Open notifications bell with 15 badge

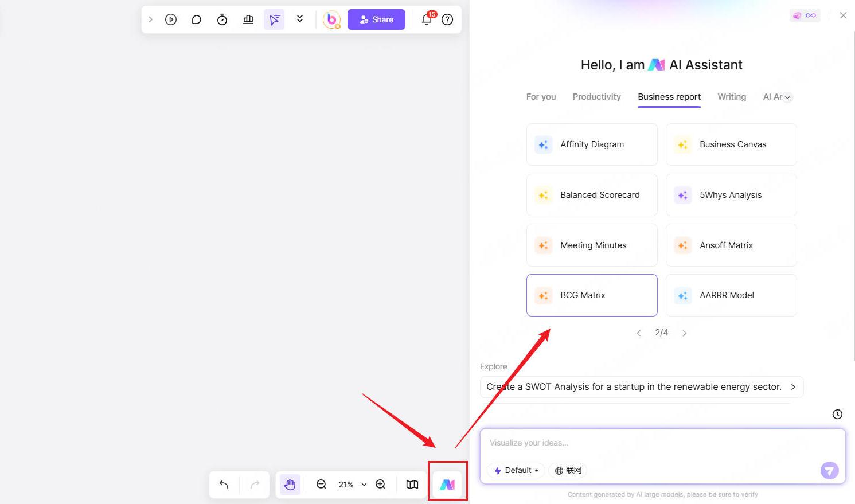point(427,19)
